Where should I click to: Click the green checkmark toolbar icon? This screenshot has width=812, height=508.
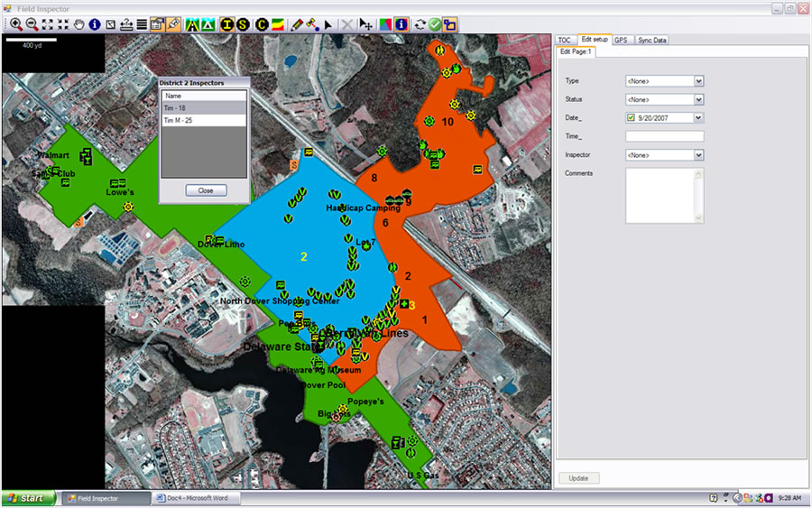pos(435,24)
